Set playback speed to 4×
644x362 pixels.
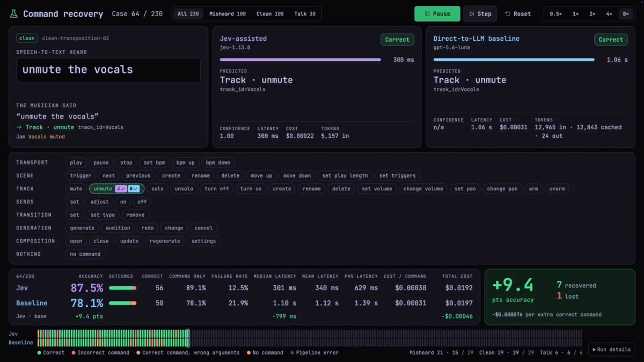point(609,14)
